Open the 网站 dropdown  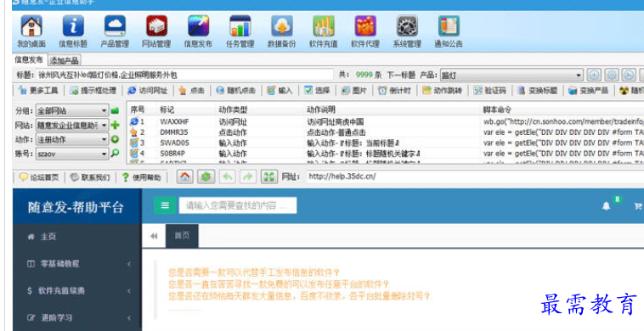point(72,125)
